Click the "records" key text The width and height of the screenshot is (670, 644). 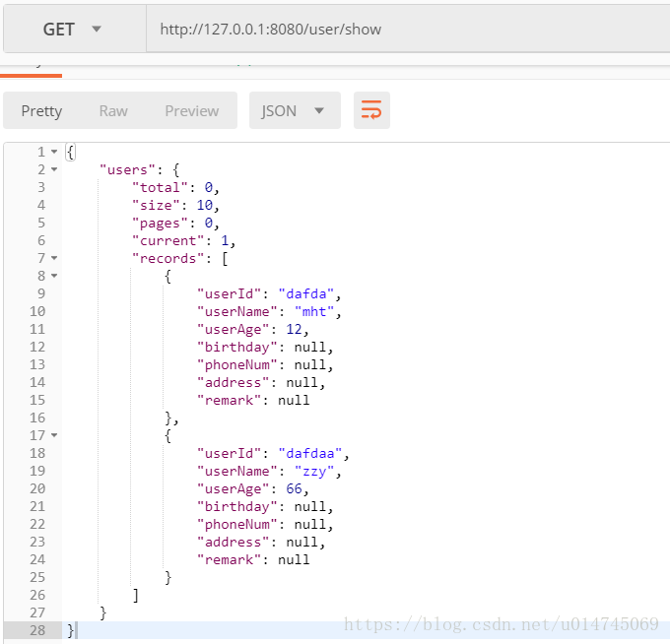click(167, 258)
